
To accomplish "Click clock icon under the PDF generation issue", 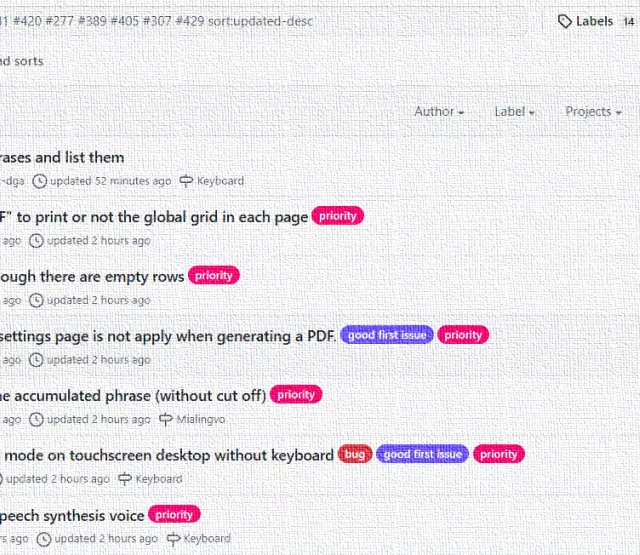I will point(37,360).
